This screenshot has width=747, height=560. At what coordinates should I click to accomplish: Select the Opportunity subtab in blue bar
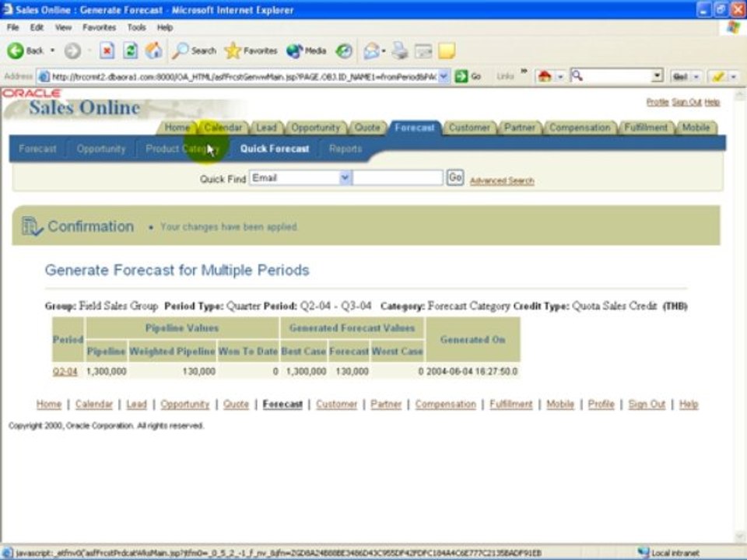pos(101,149)
